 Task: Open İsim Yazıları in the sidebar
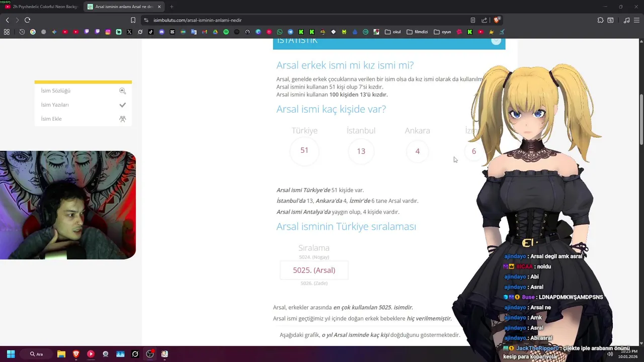pyautogui.click(x=83, y=105)
